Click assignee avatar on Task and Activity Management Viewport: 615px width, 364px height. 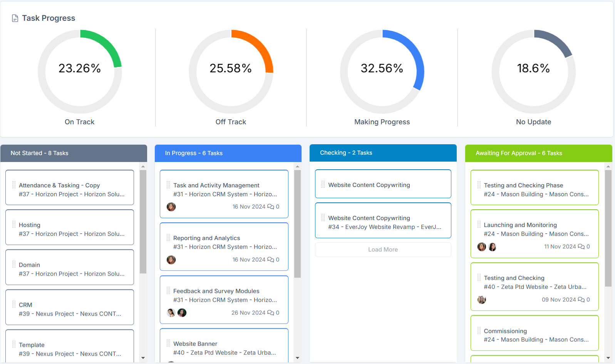[171, 207]
